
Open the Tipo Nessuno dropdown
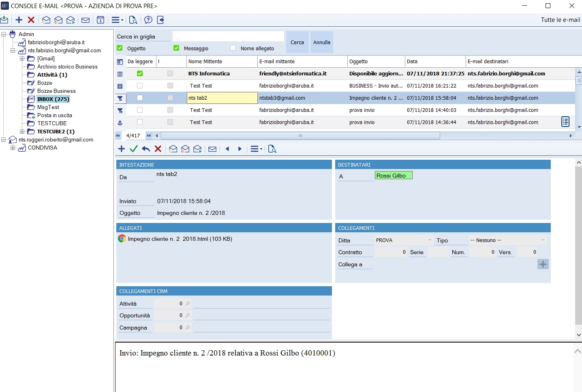tap(543, 240)
